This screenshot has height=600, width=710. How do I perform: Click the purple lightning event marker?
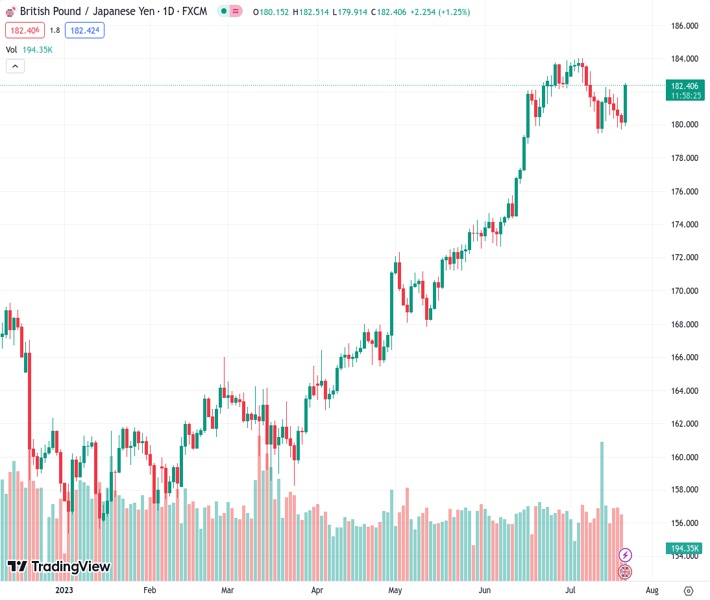click(625, 554)
